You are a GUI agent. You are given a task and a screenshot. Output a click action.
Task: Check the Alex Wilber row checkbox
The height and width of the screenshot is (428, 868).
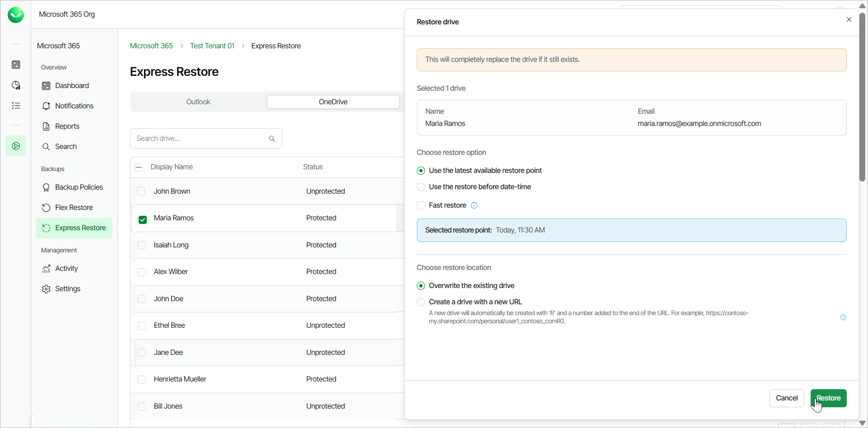click(x=142, y=272)
